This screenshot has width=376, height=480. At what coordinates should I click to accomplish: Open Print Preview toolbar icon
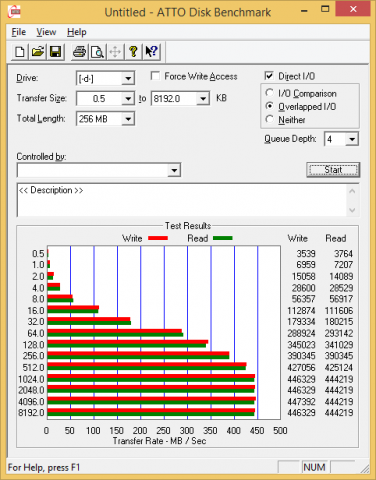point(97,52)
